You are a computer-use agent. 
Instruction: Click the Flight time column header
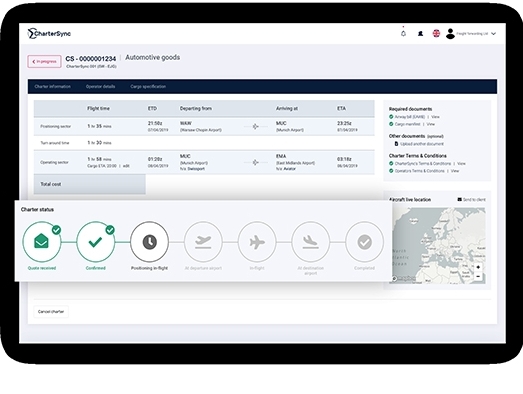[x=98, y=108]
